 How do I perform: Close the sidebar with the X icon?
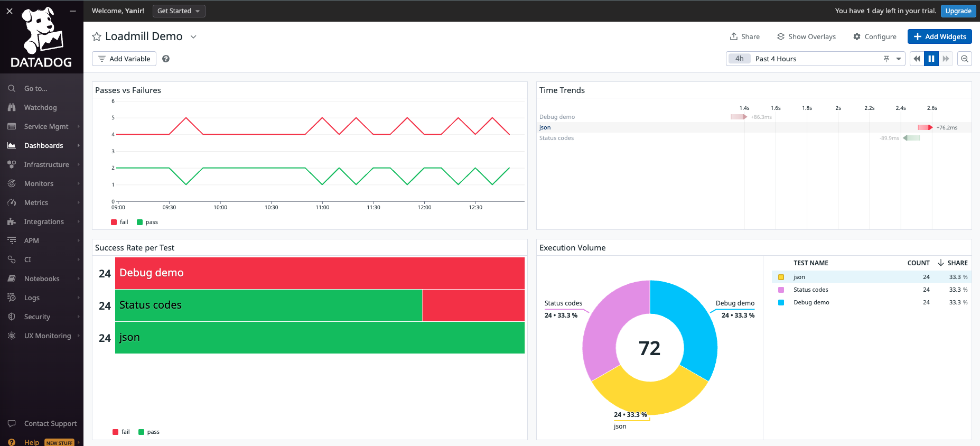point(10,11)
